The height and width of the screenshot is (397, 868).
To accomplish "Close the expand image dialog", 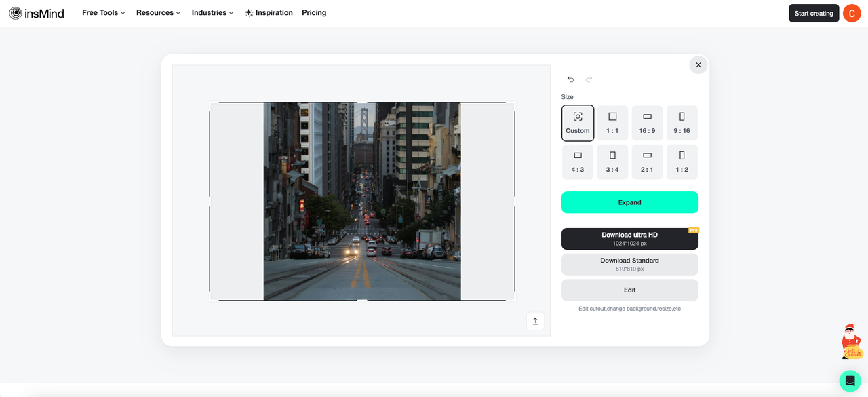I will [x=698, y=65].
